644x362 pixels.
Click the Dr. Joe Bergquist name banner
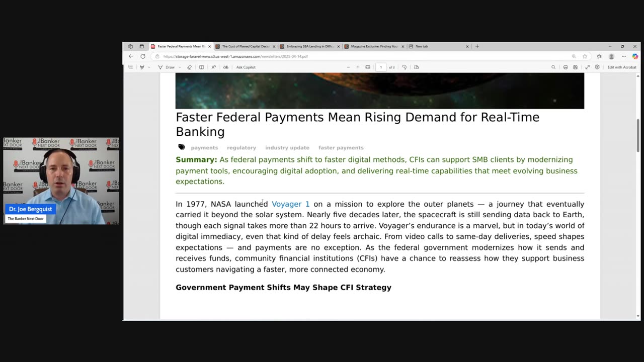(30, 209)
